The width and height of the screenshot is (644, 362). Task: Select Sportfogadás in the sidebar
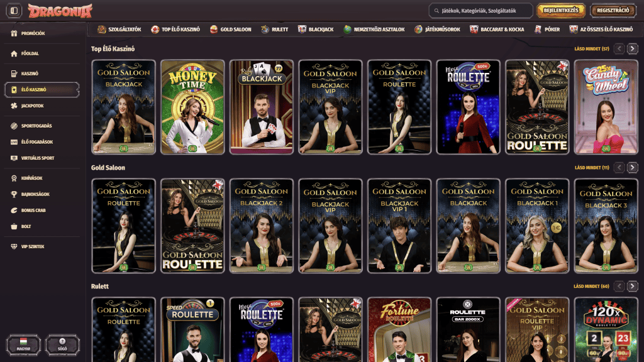(x=36, y=126)
